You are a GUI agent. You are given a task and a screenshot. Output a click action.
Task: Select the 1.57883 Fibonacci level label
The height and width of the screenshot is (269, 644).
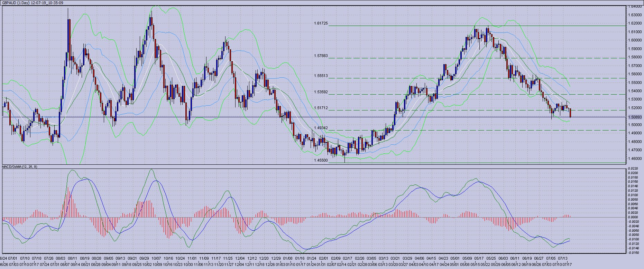[x=321, y=56]
